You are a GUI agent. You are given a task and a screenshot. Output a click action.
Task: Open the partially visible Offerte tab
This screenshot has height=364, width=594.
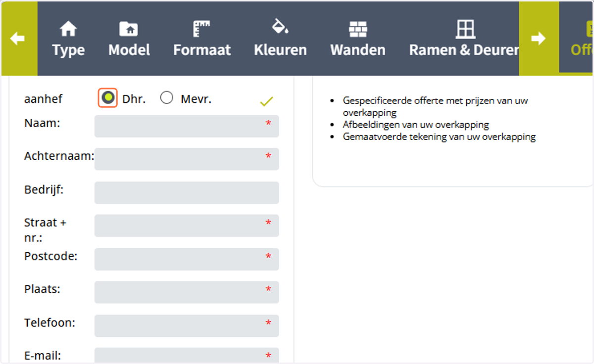coord(577,39)
